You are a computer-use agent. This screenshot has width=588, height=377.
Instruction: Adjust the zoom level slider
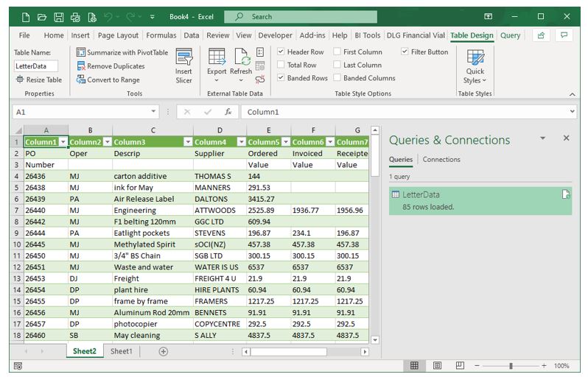click(511, 365)
